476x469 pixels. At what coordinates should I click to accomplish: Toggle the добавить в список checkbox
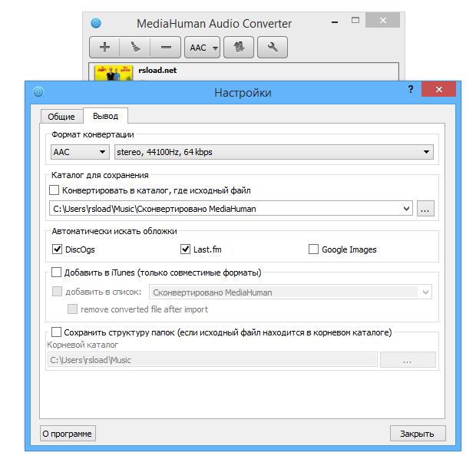pos(57,292)
